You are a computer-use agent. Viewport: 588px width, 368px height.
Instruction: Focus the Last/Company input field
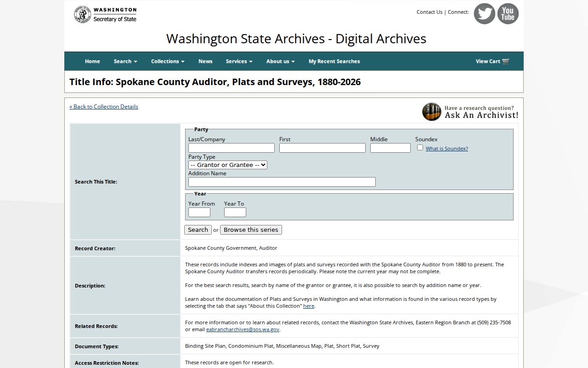pyautogui.click(x=232, y=148)
